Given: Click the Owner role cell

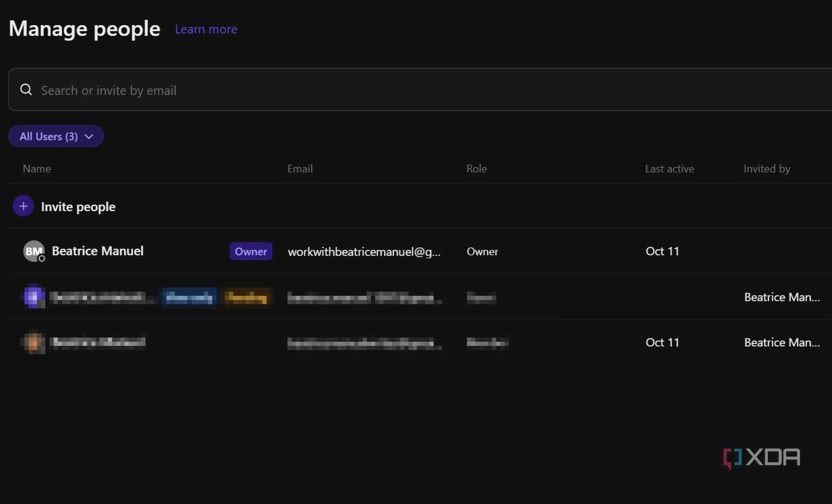Looking at the screenshot, I should 482,251.
